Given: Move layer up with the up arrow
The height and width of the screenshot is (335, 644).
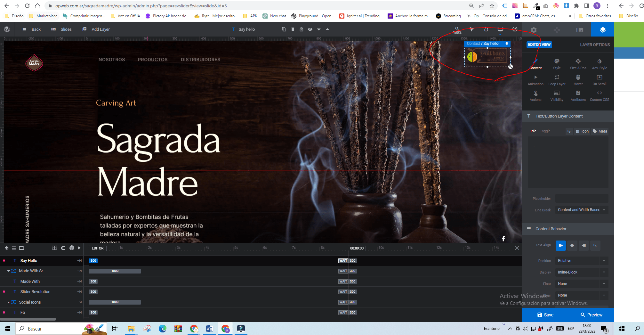Looking at the screenshot, I should point(327,29).
